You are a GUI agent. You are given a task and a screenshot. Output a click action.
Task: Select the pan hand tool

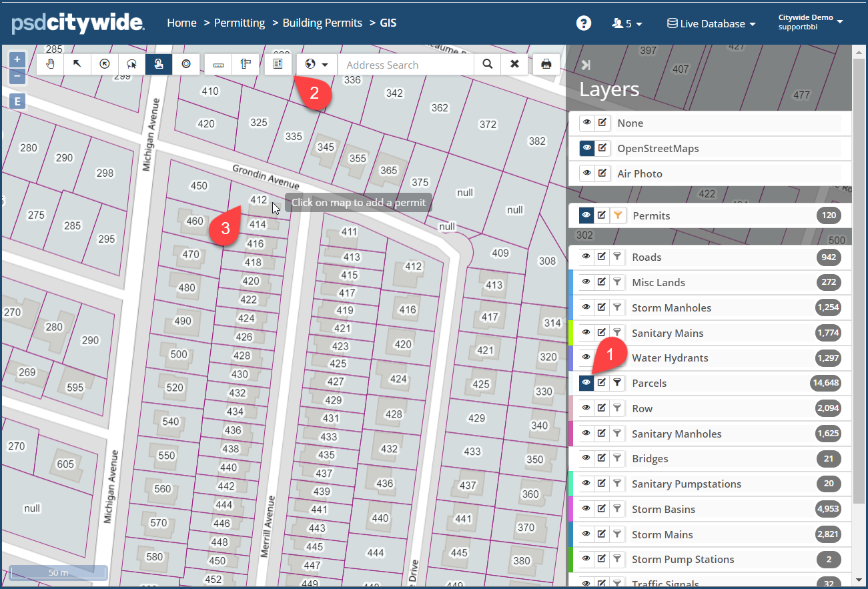[x=50, y=64]
